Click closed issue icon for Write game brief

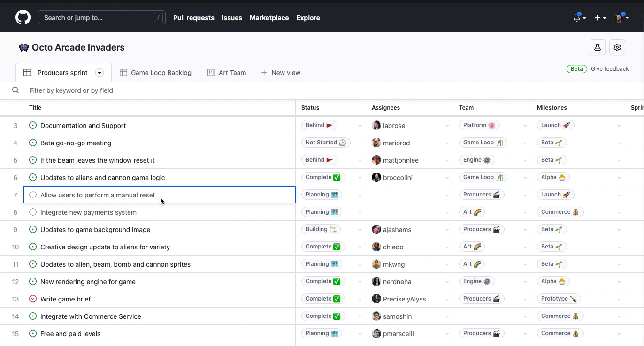(x=33, y=299)
